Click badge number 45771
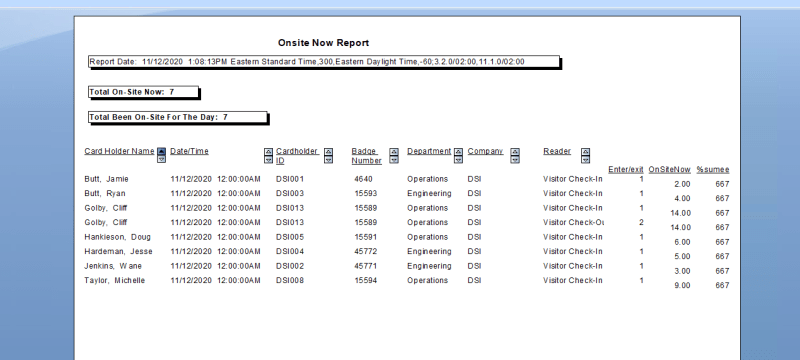This screenshot has height=360, width=800. tap(366, 266)
